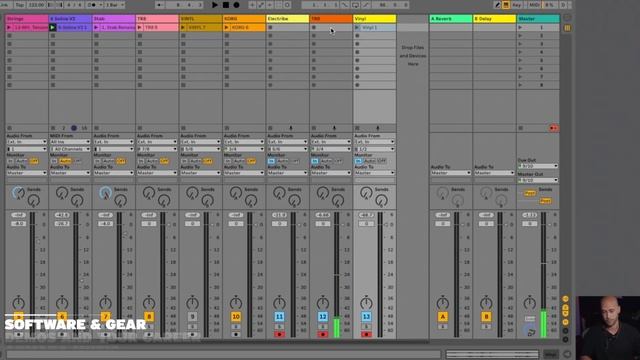Image resolution: width=640 pixels, height=360 pixels.
Task: Set Electribe monitor to In
Action: (271, 161)
